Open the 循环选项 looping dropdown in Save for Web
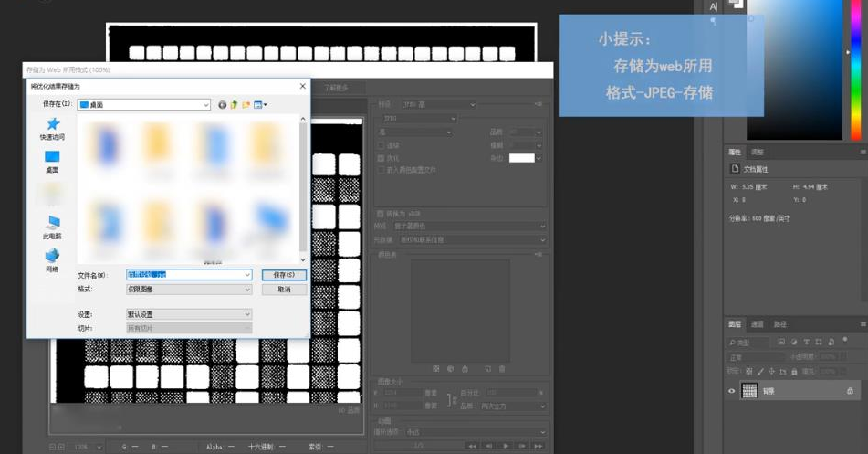The image size is (868, 454). coord(476,432)
